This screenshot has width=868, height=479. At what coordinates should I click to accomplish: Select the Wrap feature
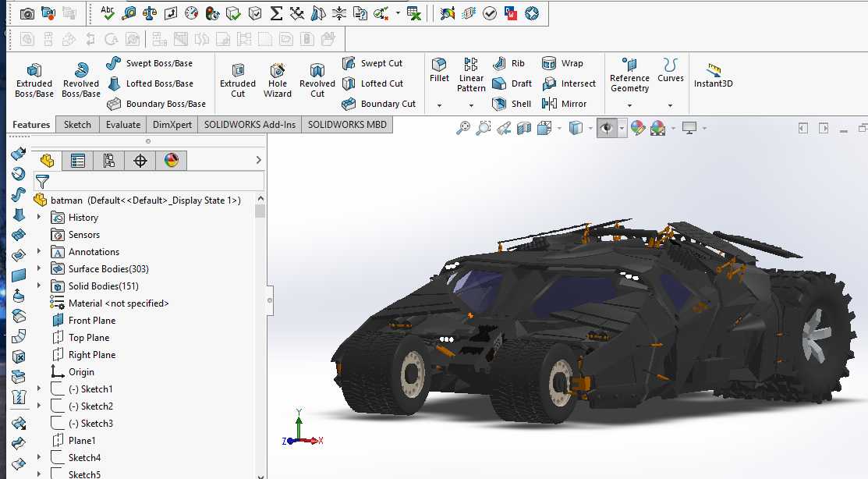click(x=562, y=63)
